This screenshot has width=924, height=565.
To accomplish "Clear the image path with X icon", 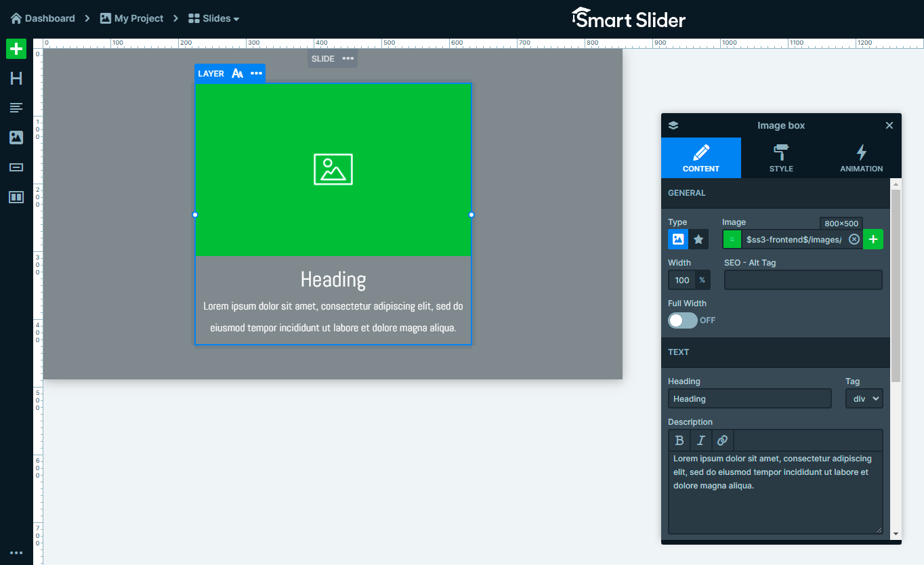I will click(854, 239).
